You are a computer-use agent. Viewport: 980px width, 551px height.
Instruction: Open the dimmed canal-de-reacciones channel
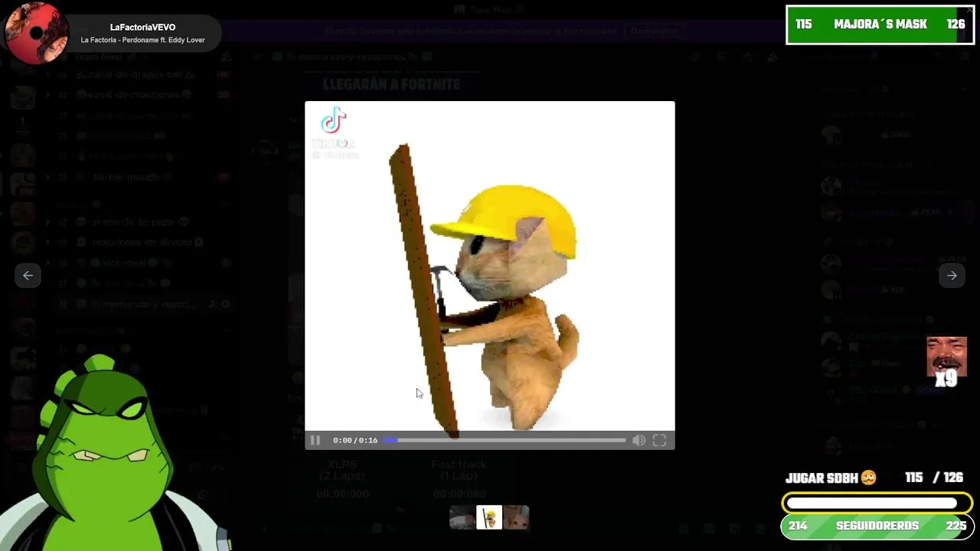(134, 95)
